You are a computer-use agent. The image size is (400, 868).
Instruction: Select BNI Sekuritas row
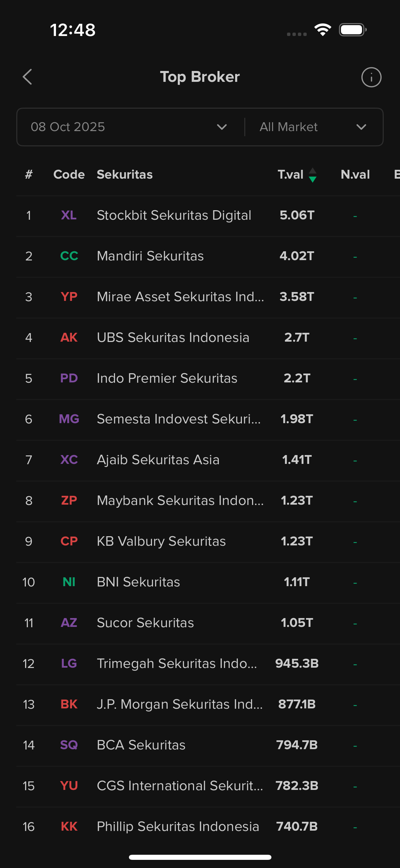(138, 582)
